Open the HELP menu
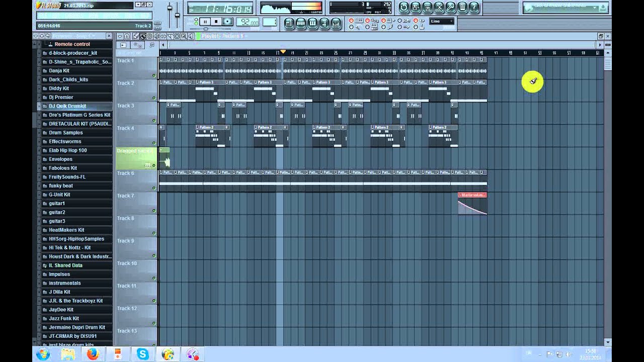644x362 pixels. point(145,16)
